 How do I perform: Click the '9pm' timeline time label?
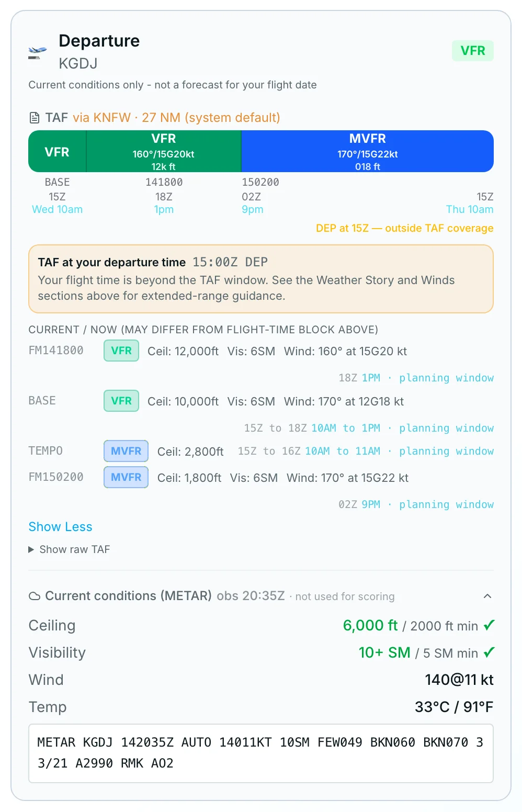(253, 209)
